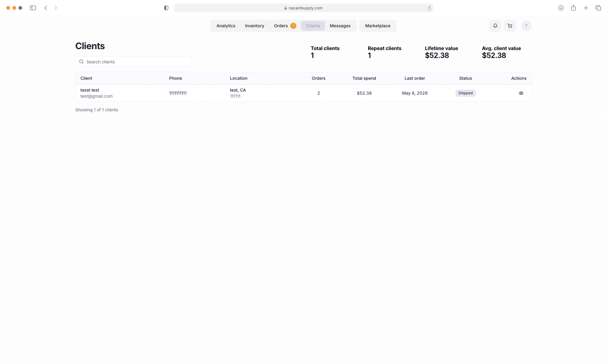Click the Location column header

(239, 78)
